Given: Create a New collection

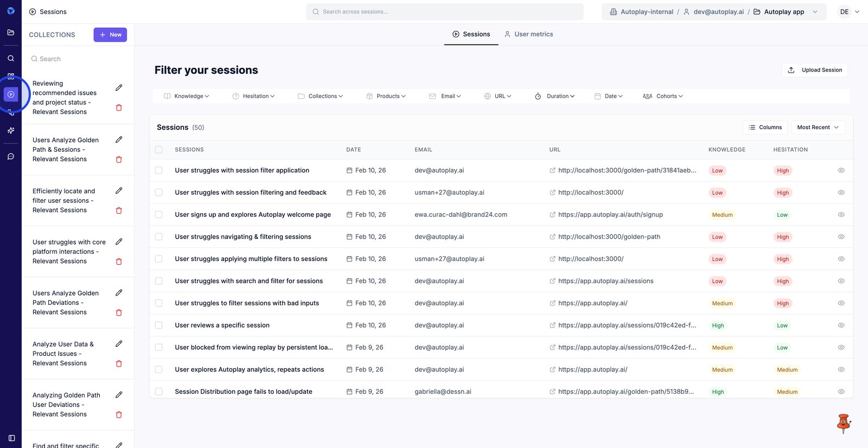Looking at the screenshot, I should point(110,35).
